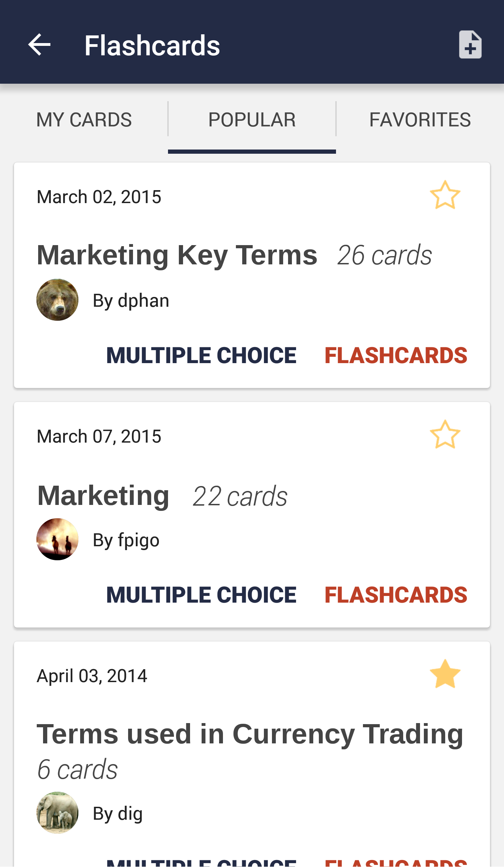Open the Marketing Key Terms title
Viewport: 504px width, 867px height.
click(x=177, y=255)
